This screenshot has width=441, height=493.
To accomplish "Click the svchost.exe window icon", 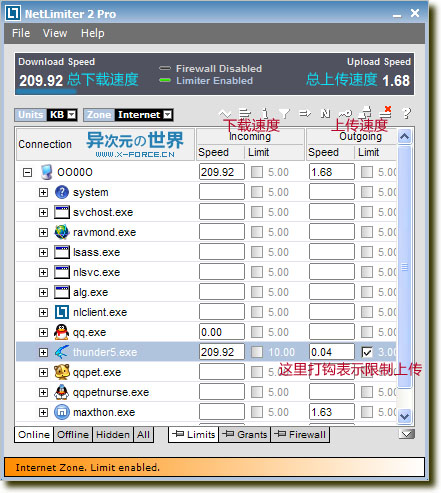I will (x=62, y=212).
